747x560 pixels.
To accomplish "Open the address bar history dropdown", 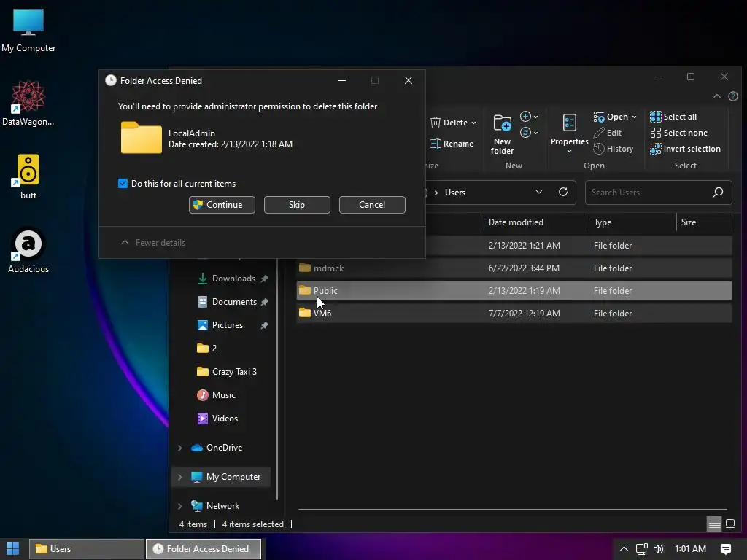I will (539, 192).
